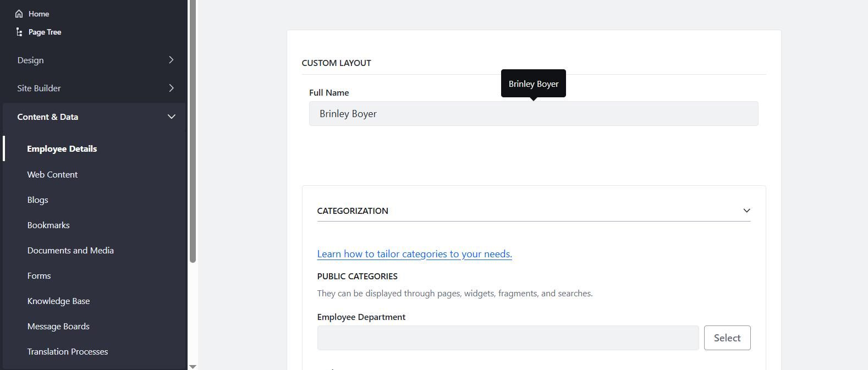
Task: Collapse the Categorization panel arrow
Action: click(746, 211)
